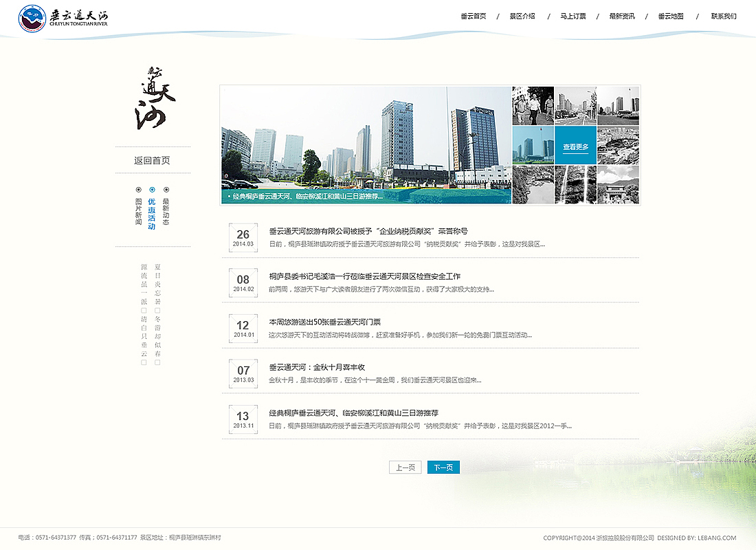
Task: Click the banner caption 经典桐庐垂云通天河
Action: (x=308, y=197)
